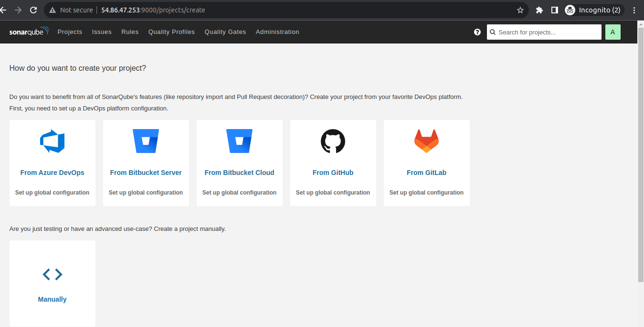Screen dimensions: 644x327
Task: Click the browser back arrow
Action: (x=4, y=10)
